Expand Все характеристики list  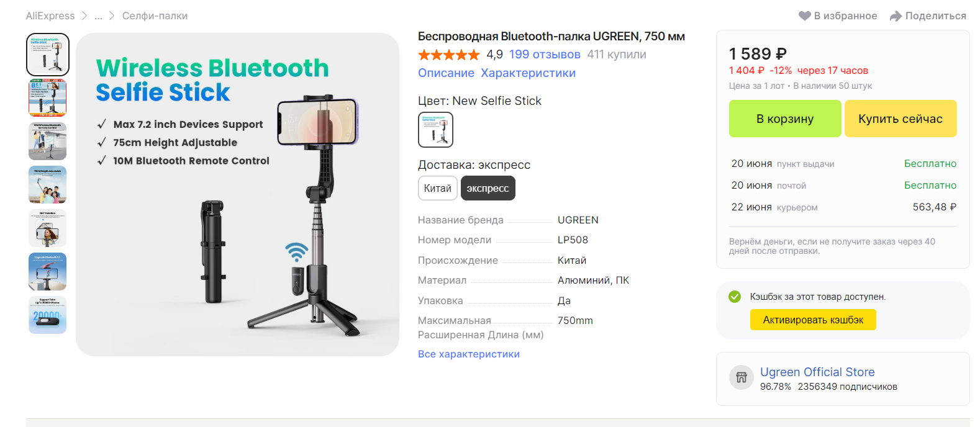point(469,354)
